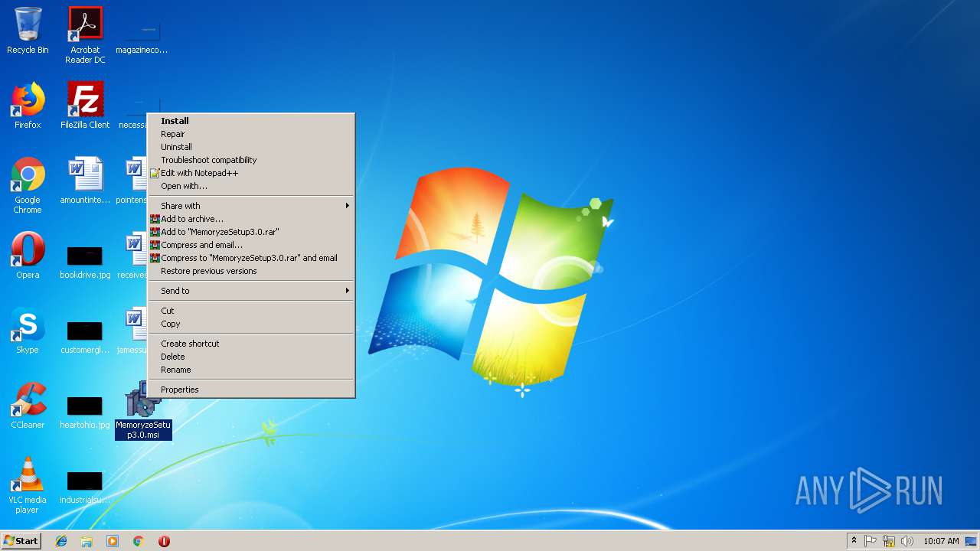Click the taskbar clock showing 10:07 AM
This screenshot has width=980, height=551.
click(x=941, y=541)
